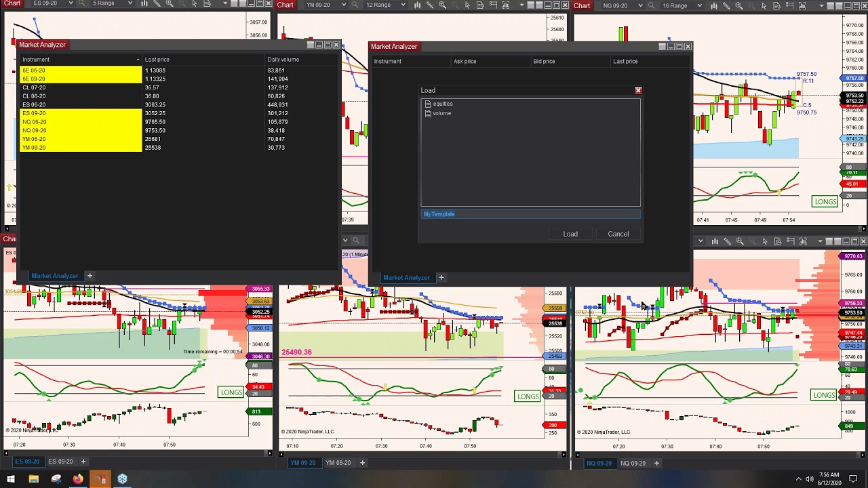Add new tab in left Market Analyzer
This screenshot has width=868, height=488.
tap(90, 276)
